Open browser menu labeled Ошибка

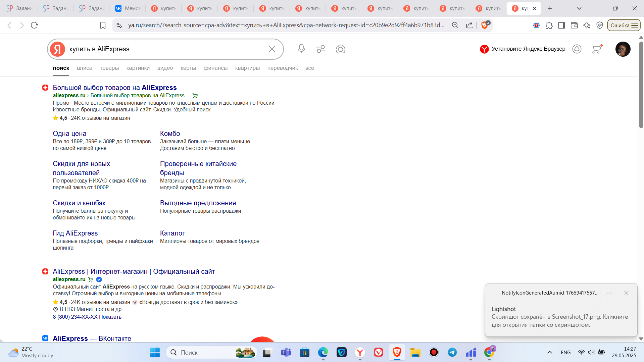pyautogui.click(x=624, y=25)
